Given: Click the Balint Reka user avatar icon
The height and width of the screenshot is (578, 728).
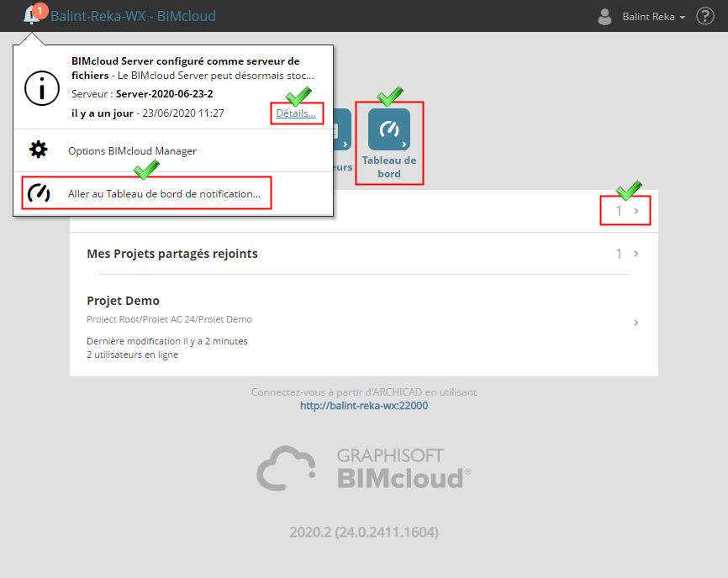Looking at the screenshot, I should pyautogui.click(x=604, y=17).
